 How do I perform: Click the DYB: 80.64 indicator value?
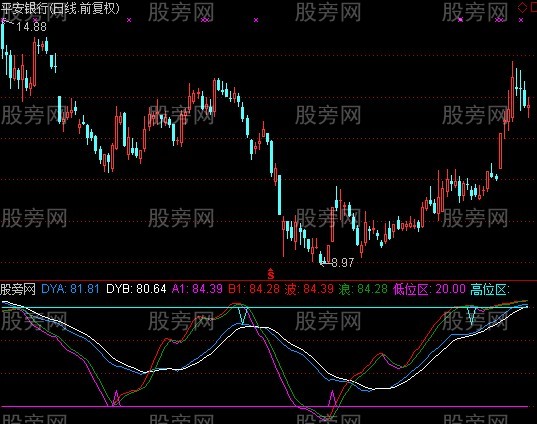136,289
